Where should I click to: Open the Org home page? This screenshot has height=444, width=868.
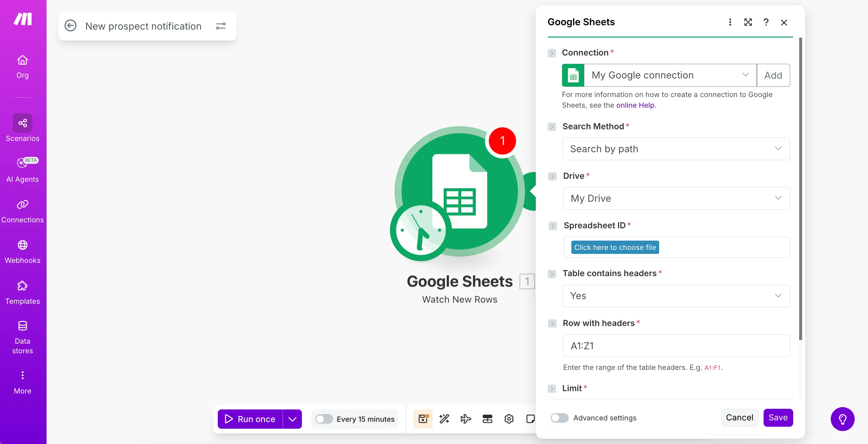coord(23,67)
